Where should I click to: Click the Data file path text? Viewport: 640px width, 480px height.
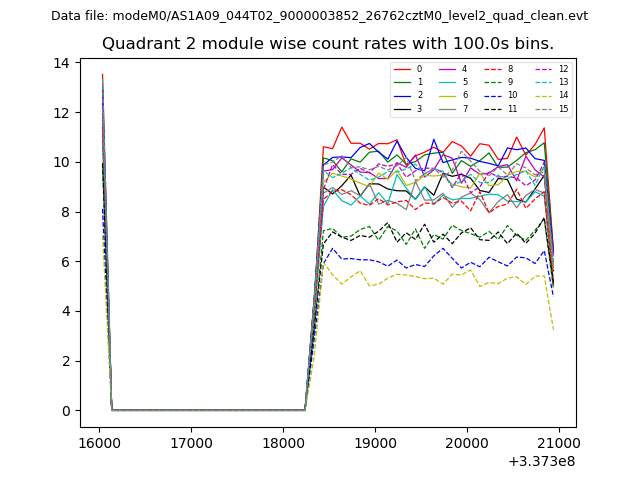(319, 16)
